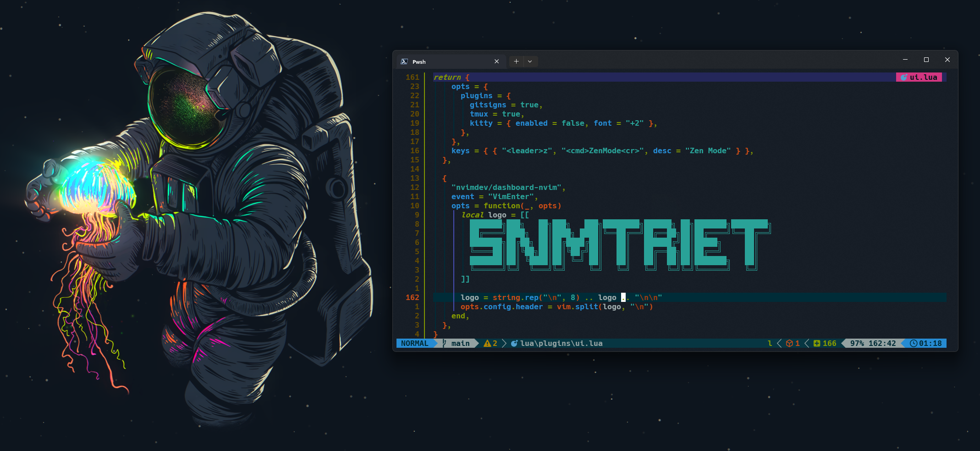Click the 'plugins = {' line
The height and width of the screenshot is (451, 980).
point(485,95)
